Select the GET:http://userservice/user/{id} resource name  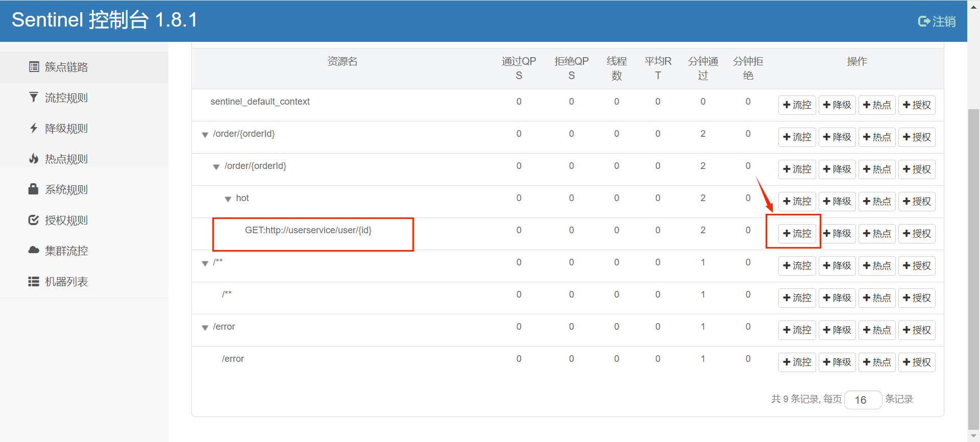click(x=308, y=230)
